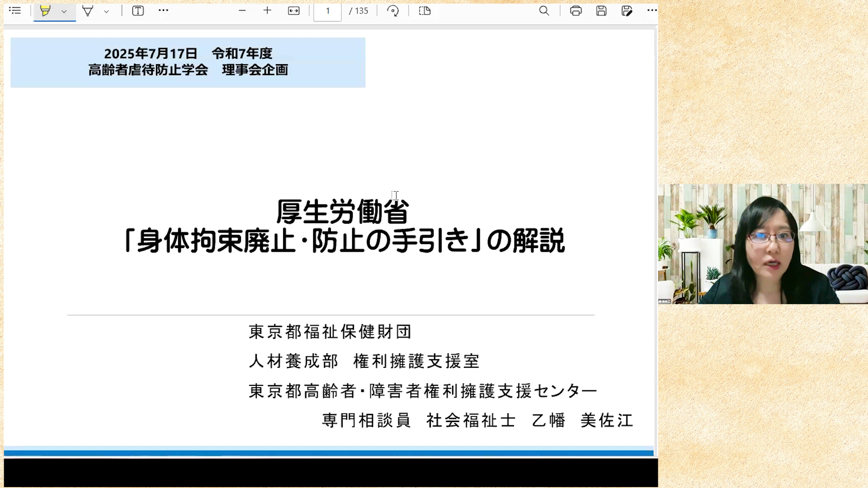Select the erase tool
Image resolution: width=868 pixels, height=488 pixels.
coord(88,11)
